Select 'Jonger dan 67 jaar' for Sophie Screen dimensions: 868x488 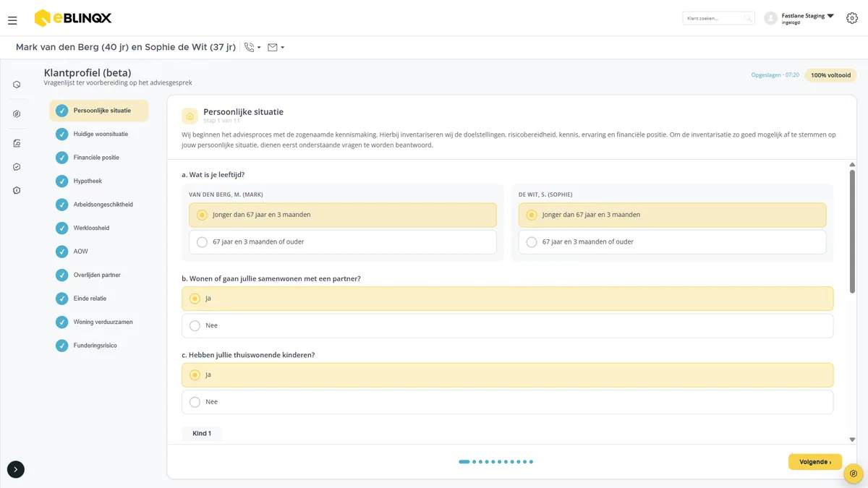pyautogui.click(x=672, y=215)
